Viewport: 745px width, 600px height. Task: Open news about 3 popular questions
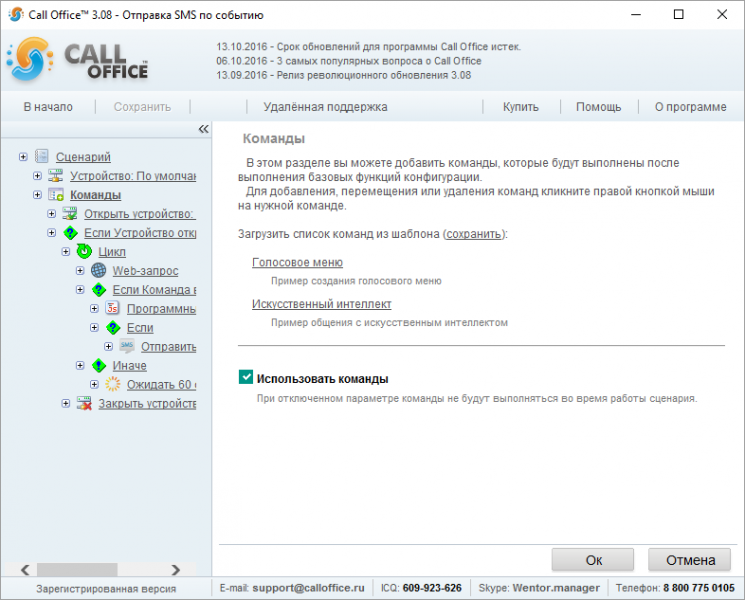pos(349,61)
